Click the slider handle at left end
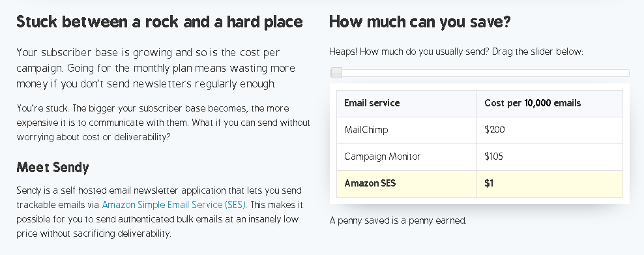This screenshot has width=644, height=255. tap(336, 73)
